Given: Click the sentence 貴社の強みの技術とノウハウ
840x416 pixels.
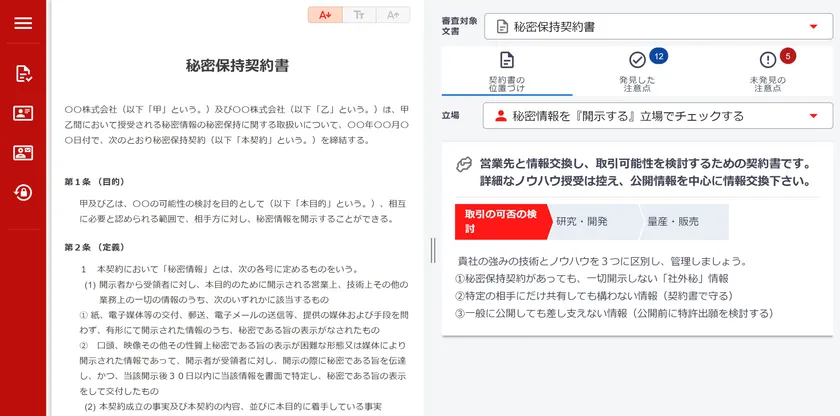Looking at the screenshot, I should click(603, 262).
